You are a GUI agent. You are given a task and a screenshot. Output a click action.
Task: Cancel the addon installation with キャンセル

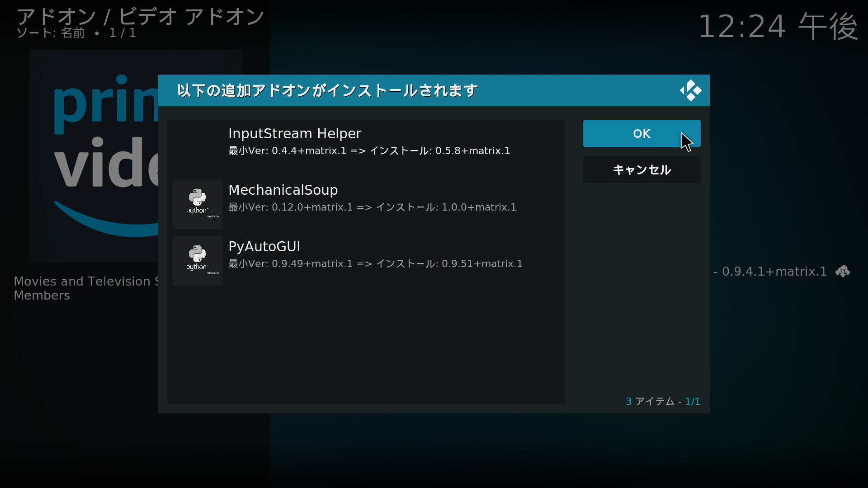click(642, 170)
